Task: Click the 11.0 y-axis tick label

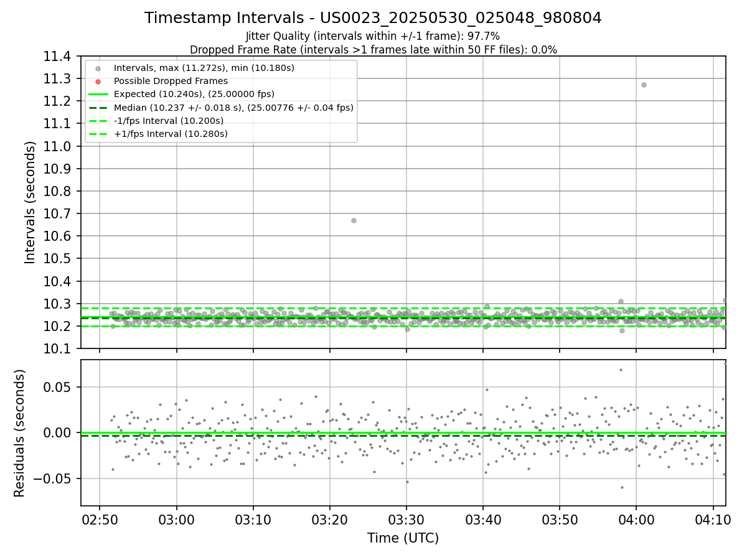Action: point(59,146)
